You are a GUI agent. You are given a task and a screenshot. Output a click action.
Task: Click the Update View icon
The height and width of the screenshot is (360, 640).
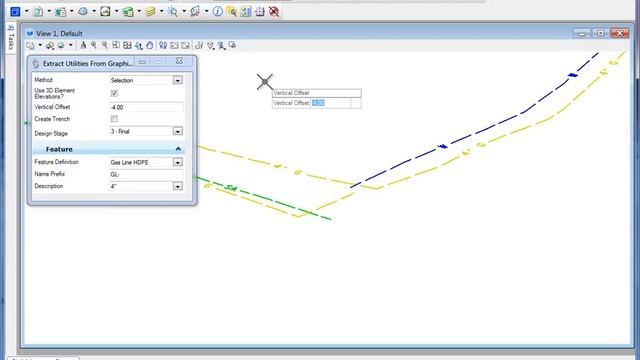[x=83, y=45]
